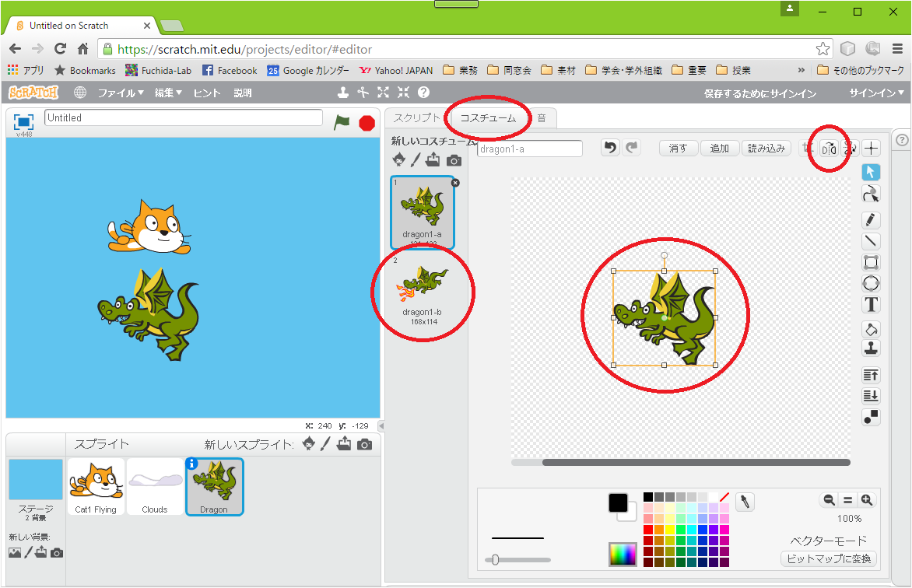This screenshot has width=912, height=588.
Task: Expand the 編集 dropdown menu
Action: 168,93
